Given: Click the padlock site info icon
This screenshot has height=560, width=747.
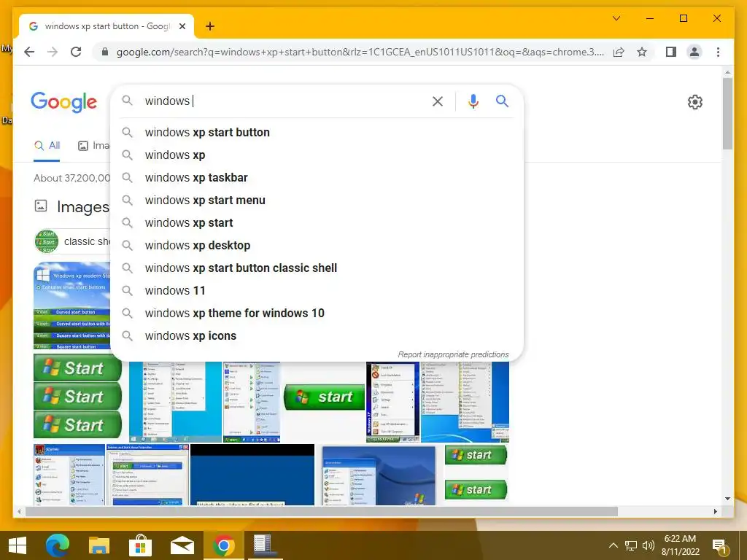Looking at the screenshot, I should point(105,52).
